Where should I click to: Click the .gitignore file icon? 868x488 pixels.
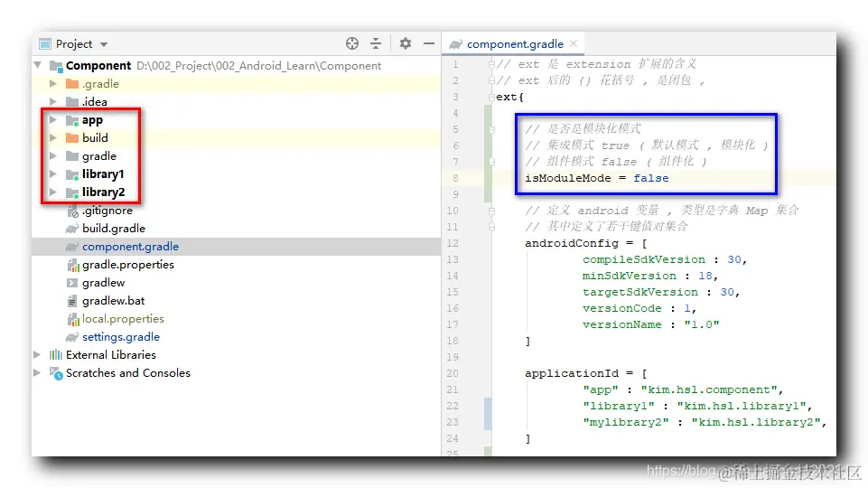tap(72, 211)
